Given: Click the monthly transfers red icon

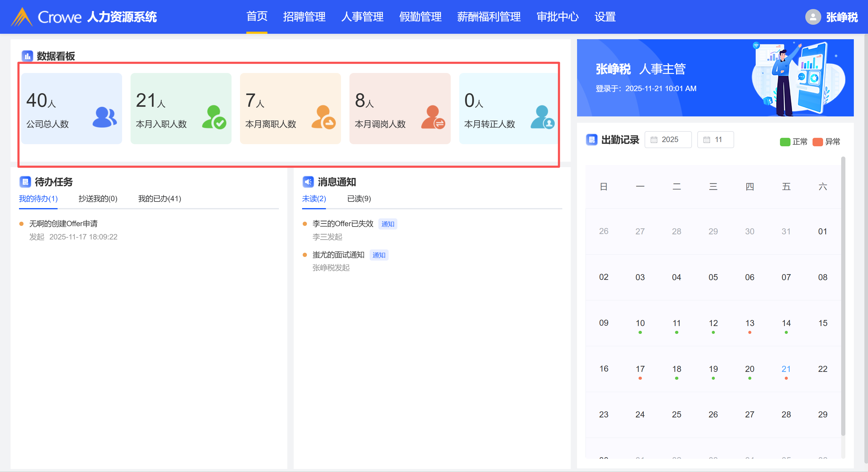Looking at the screenshot, I should (433, 117).
